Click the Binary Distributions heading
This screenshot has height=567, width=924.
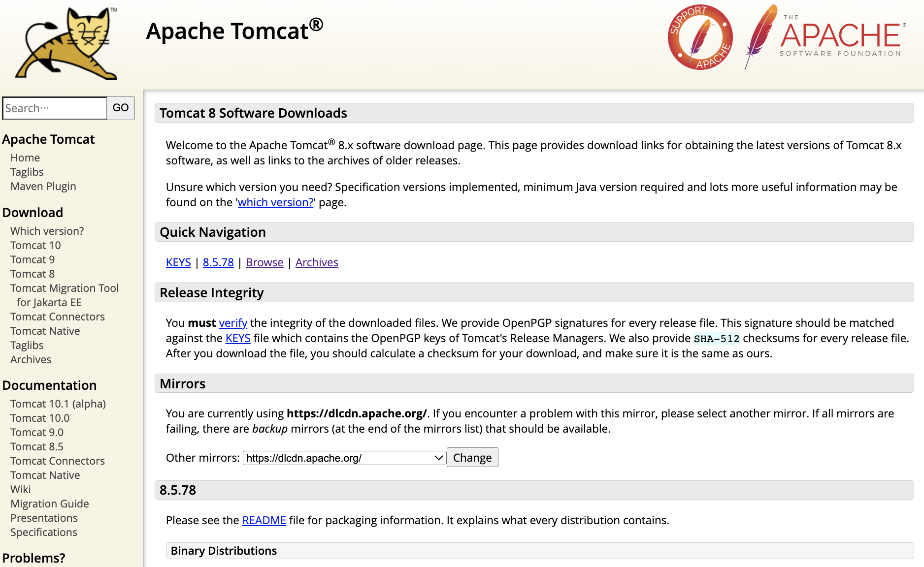[x=224, y=551]
